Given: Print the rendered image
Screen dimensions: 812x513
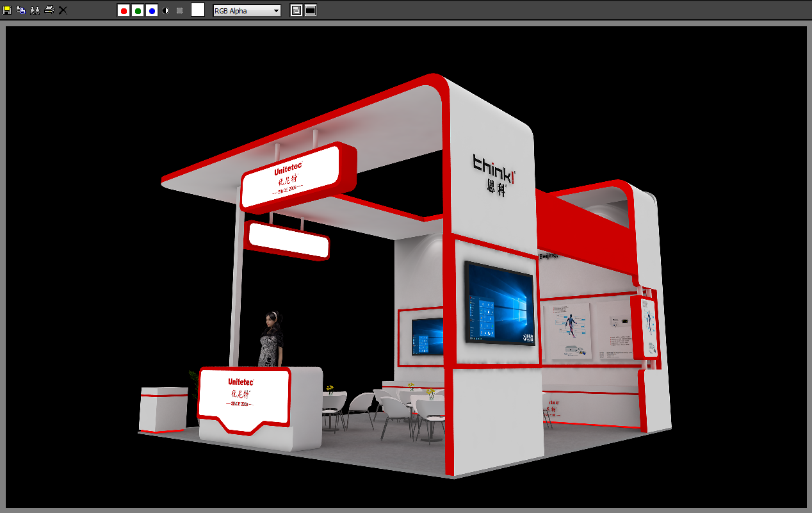Looking at the screenshot, I should 49,10.
